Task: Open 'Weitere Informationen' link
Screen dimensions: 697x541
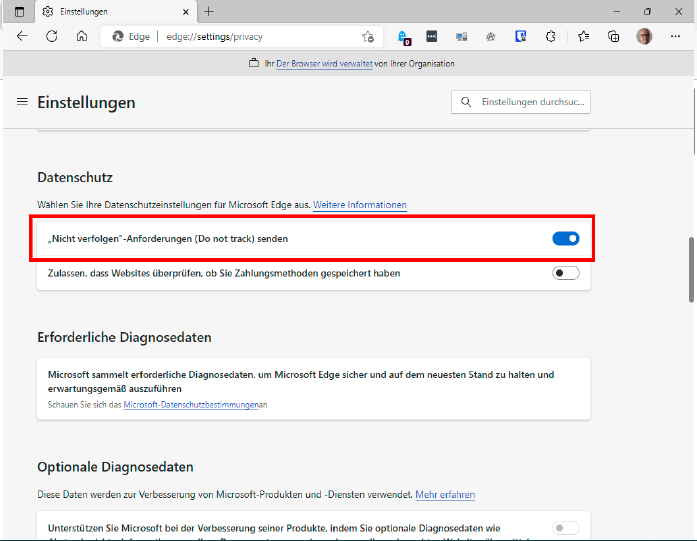Action: coord(360,205)
